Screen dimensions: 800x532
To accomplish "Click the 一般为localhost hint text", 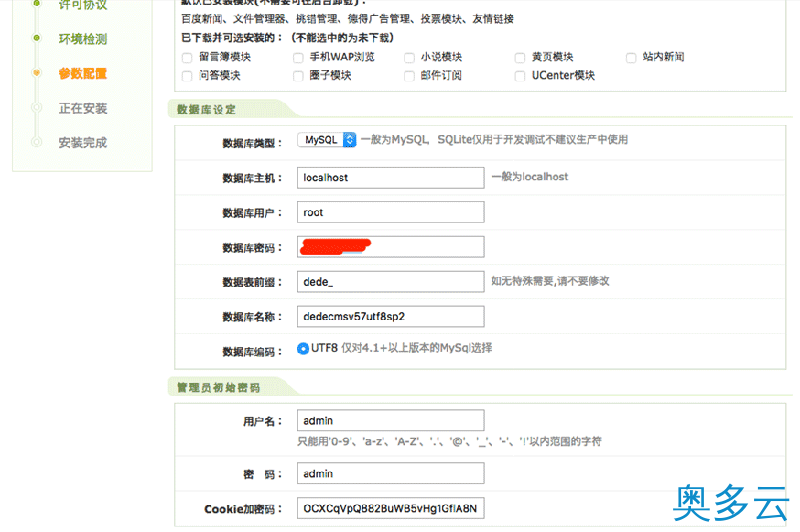I will [530, 177].
